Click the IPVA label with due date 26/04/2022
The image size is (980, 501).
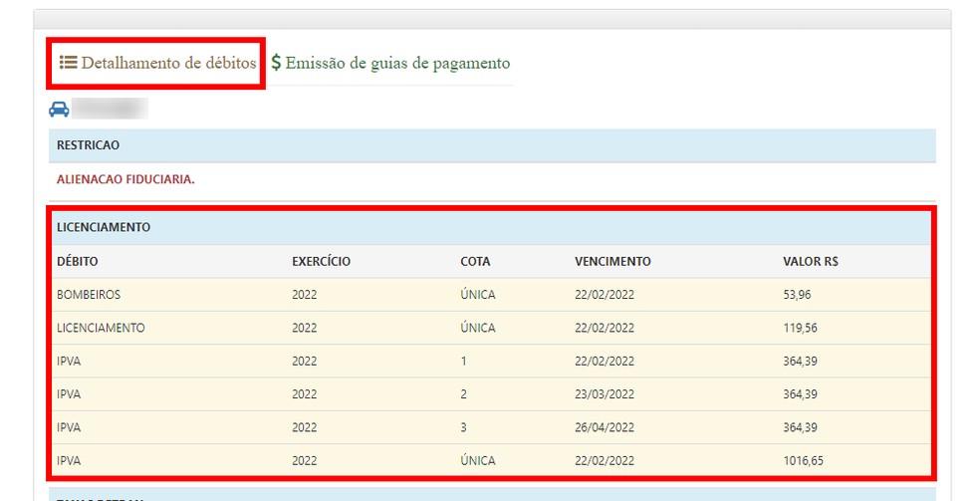(x=69, y=427)
